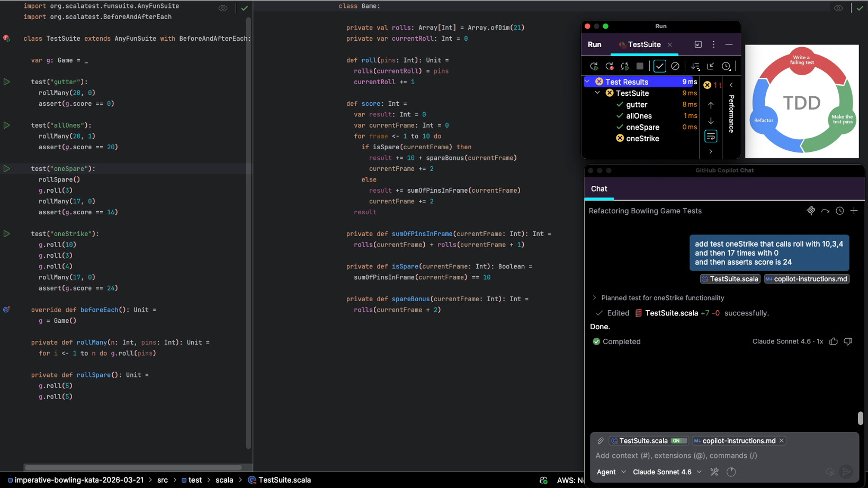
Task: Expand Planned test for oneStrike functionality
Action: coord(595,298)
